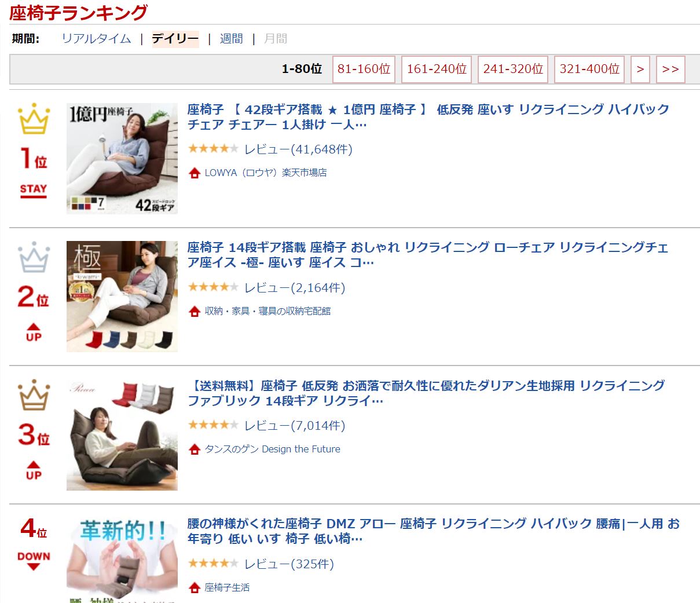This screenshot has height=603, width=700.
Task: Click the single arrow next-page button
Action: (640, 69)
